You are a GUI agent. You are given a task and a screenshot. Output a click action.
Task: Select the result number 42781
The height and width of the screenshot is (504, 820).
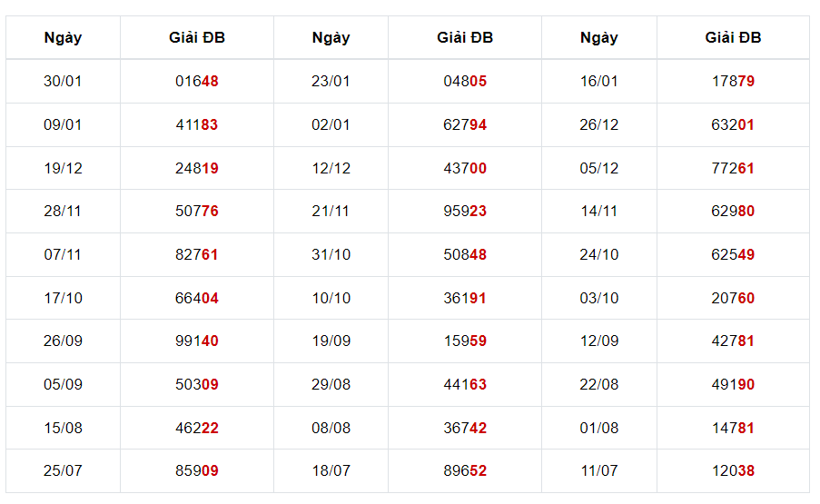click(733, 341)
